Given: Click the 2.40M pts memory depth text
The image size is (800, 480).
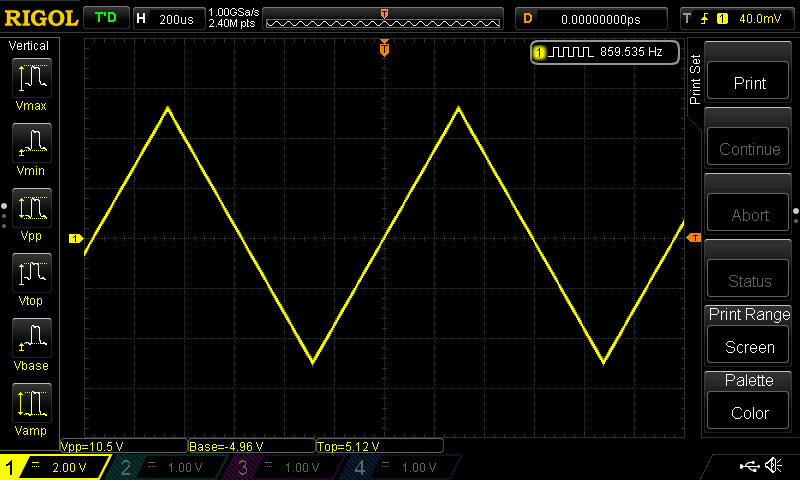Looking at the screenshot, I should (x=232, y=23).
